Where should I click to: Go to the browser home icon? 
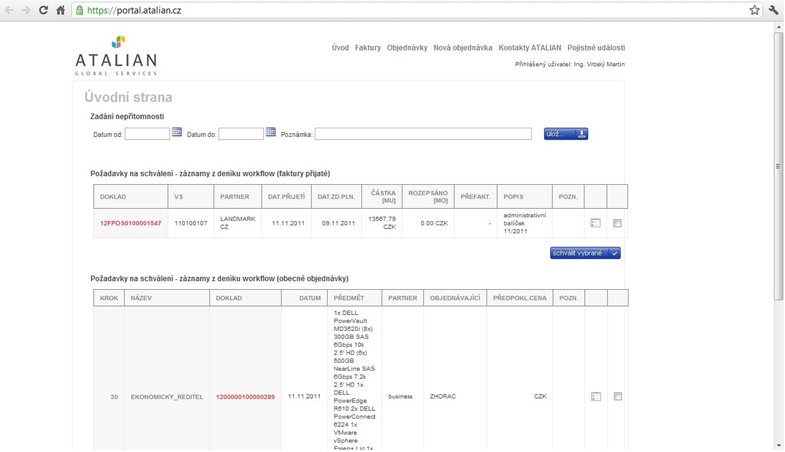click(x=61, y=10)
